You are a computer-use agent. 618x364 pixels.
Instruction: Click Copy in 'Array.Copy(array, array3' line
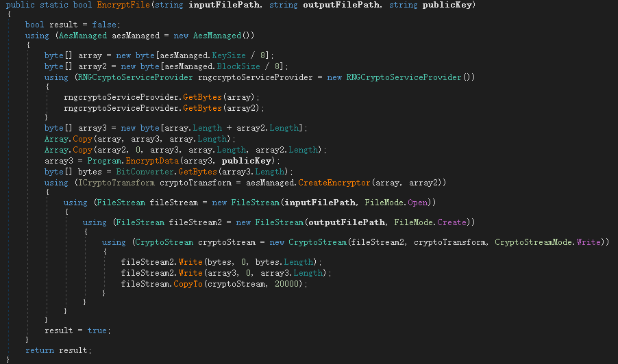[82, 140]
